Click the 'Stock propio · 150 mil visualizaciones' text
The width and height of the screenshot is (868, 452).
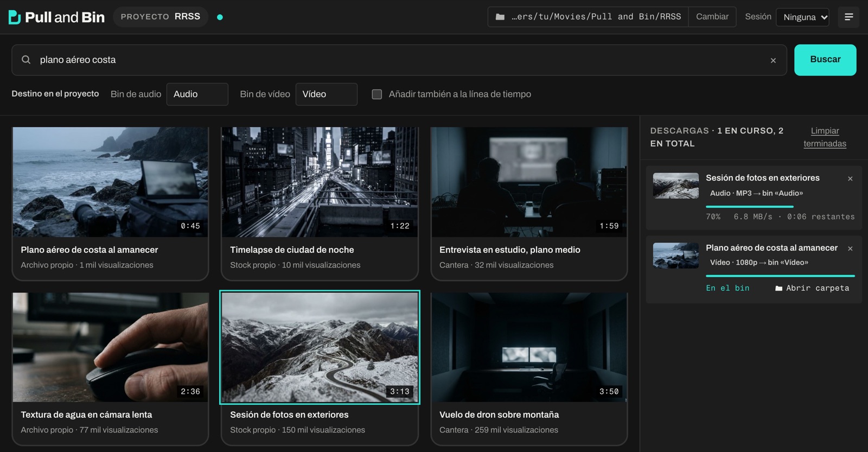pyautogui.click(x=297, y=430)
